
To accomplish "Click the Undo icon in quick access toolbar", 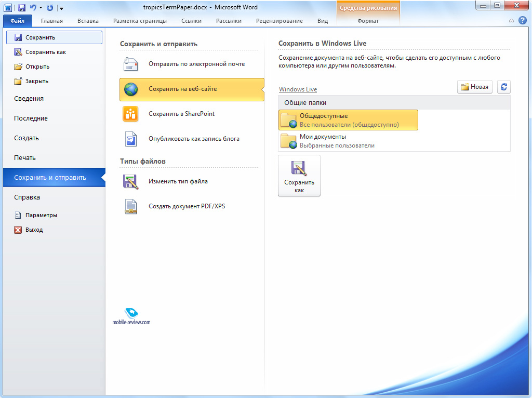I will click(33, 7).
